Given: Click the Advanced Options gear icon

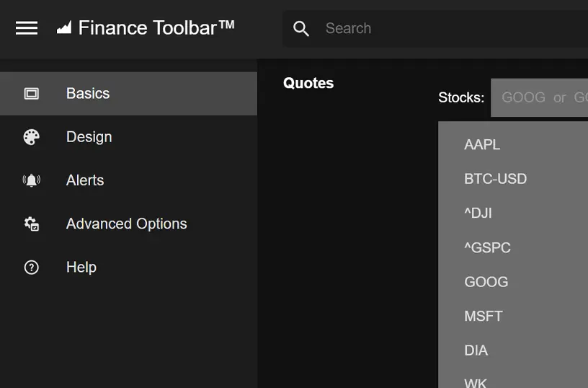Looking at the screenshot, I should [x=32, y=224].
